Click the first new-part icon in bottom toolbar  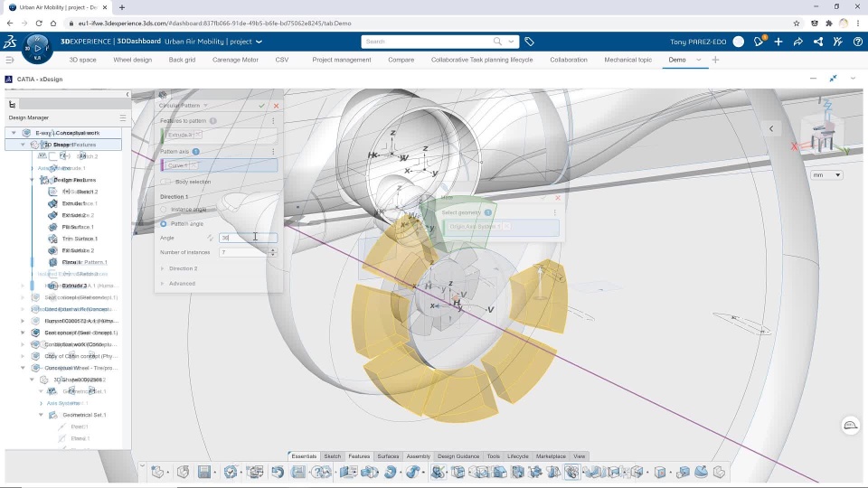click(x=157, y=472)
